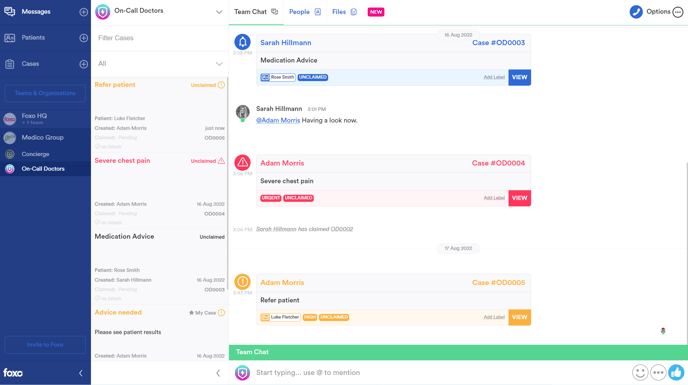Click the message input field
688x385 pixels.
(x=441, y=373)
